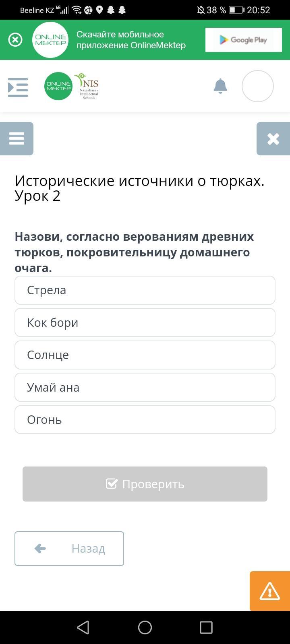290x644 pixels.
Task: Open notifications bell
Action: 220,86
